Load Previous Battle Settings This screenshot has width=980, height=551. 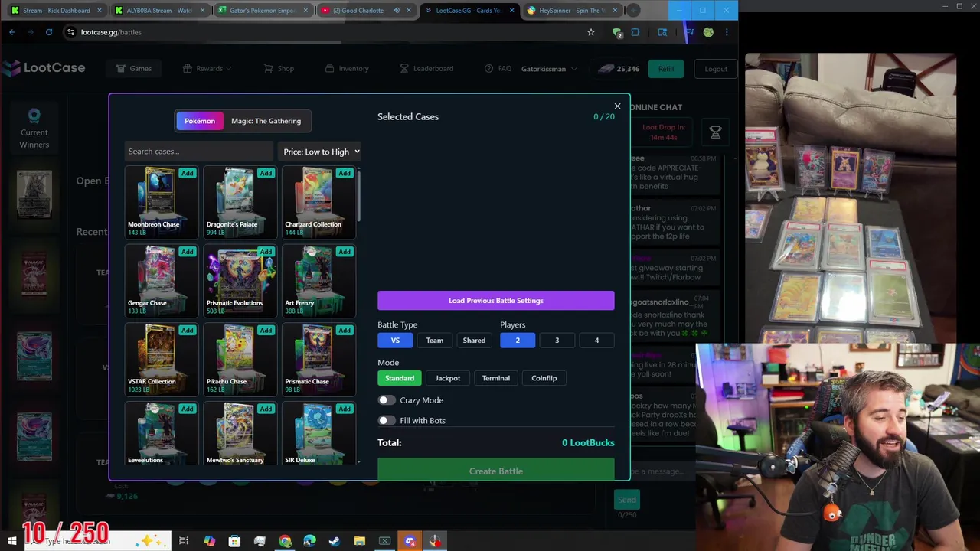(x=495, y=301)
